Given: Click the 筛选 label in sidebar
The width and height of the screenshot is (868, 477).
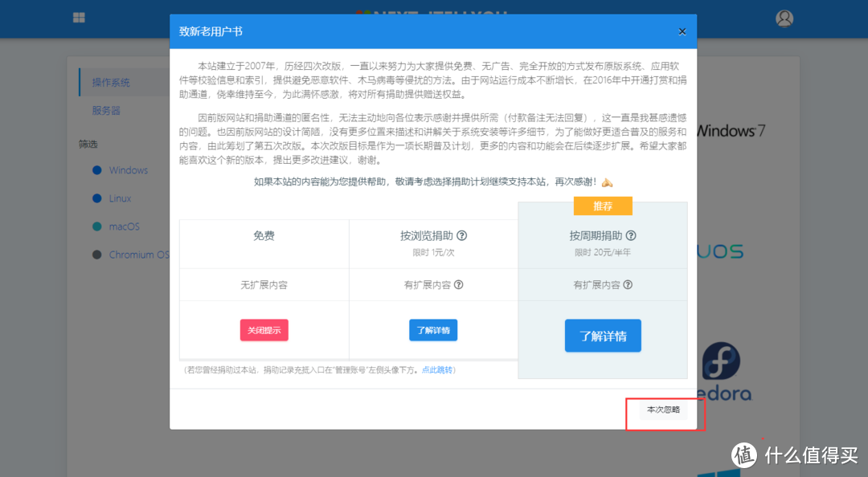Looking at the screenshot, I should coord(88,144).
